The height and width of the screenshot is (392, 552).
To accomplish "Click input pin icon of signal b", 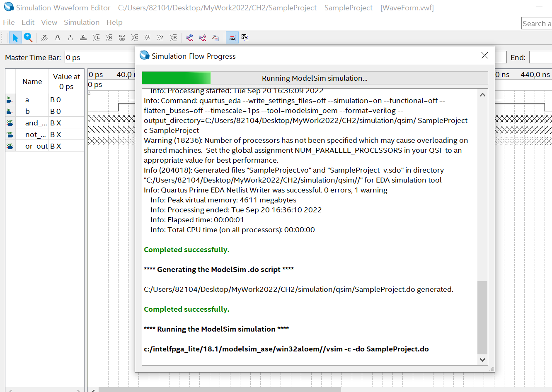I will pos(10,111).
